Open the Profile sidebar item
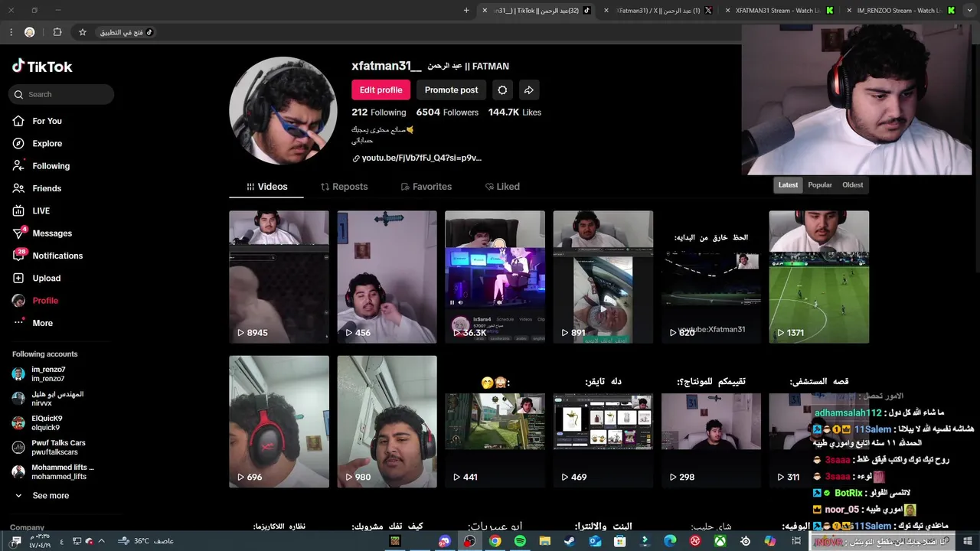 click(x=45, y=301)
